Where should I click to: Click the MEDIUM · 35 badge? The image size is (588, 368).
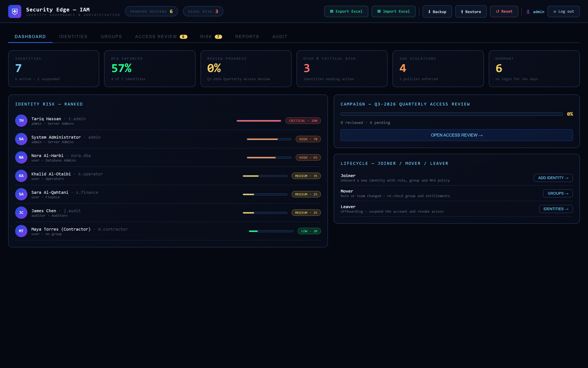(x=306, y=176)
